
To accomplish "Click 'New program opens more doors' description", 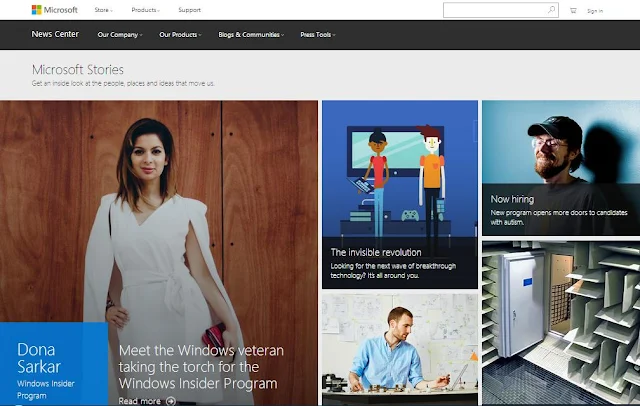I will click(559, 217).
